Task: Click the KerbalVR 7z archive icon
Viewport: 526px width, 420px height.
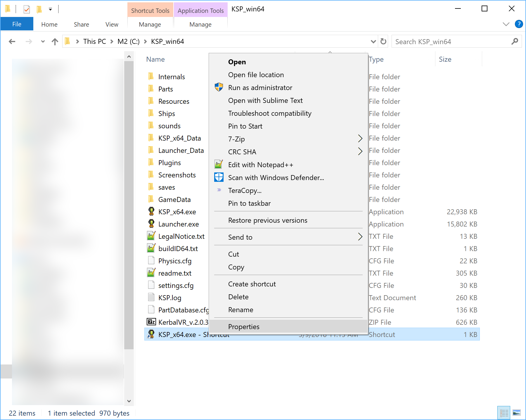Action: [x=151, y=322]
